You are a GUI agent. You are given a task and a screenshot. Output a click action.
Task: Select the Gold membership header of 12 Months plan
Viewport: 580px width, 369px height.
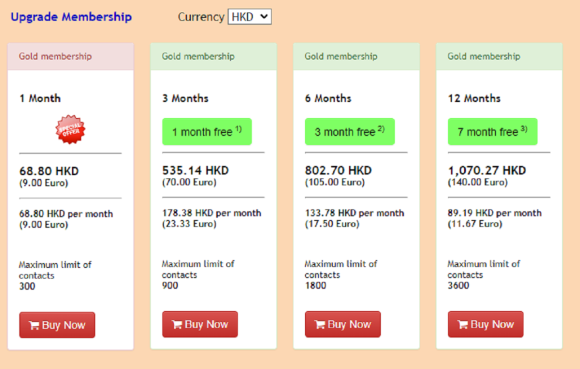click(x=499, y=56)
